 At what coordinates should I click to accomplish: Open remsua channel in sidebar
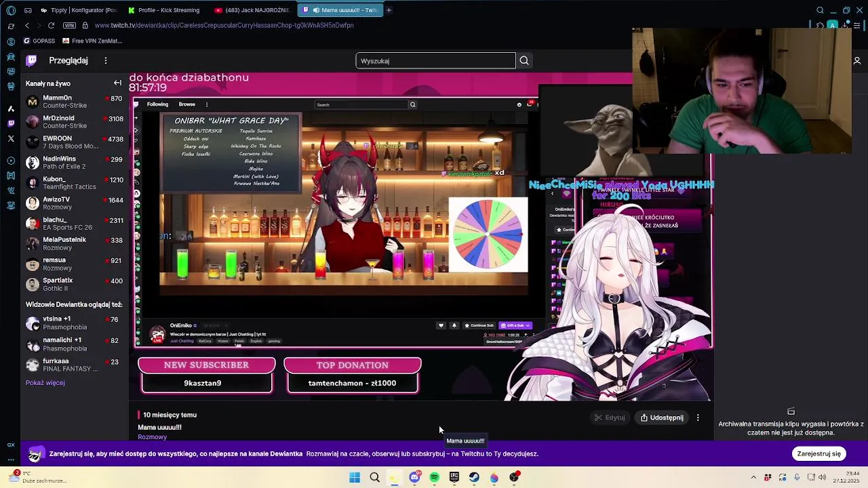tap(75, 264)
